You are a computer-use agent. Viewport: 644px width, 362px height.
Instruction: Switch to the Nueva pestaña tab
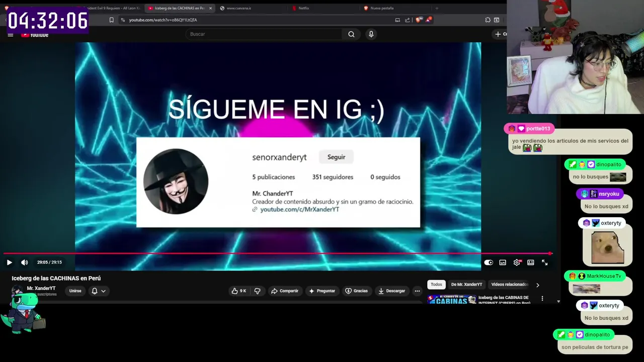(x=381, y=8)
